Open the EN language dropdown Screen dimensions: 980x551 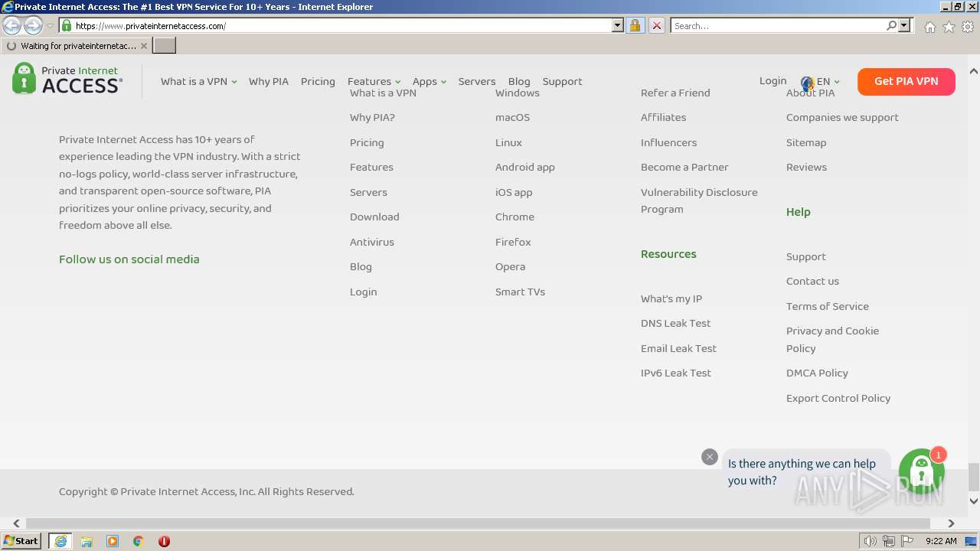828,81
